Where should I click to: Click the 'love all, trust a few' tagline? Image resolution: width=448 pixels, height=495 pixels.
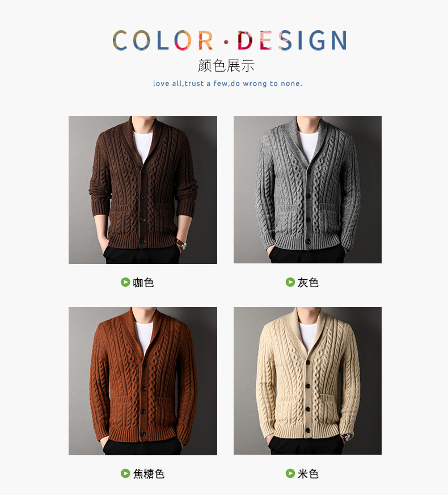227,83
